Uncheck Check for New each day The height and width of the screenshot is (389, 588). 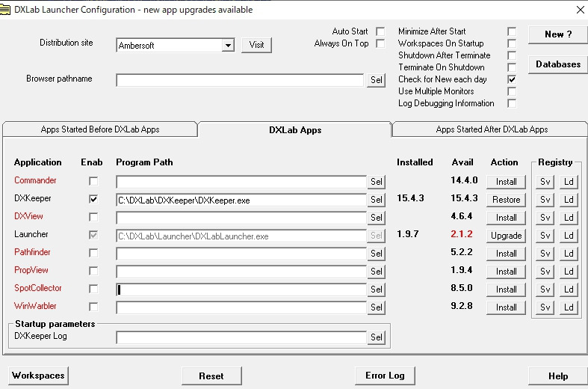(x=512, y=79)
